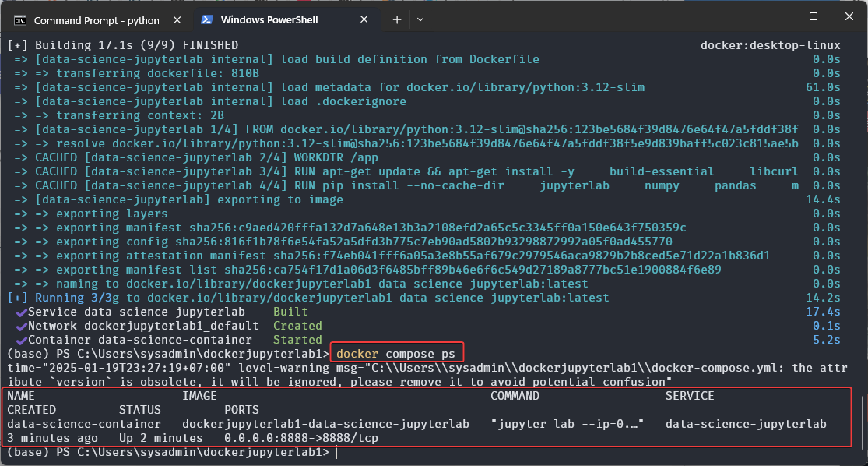Click the 'SERVICE' column header
This screenshot has height=466, width=868.
pos(690,396)
